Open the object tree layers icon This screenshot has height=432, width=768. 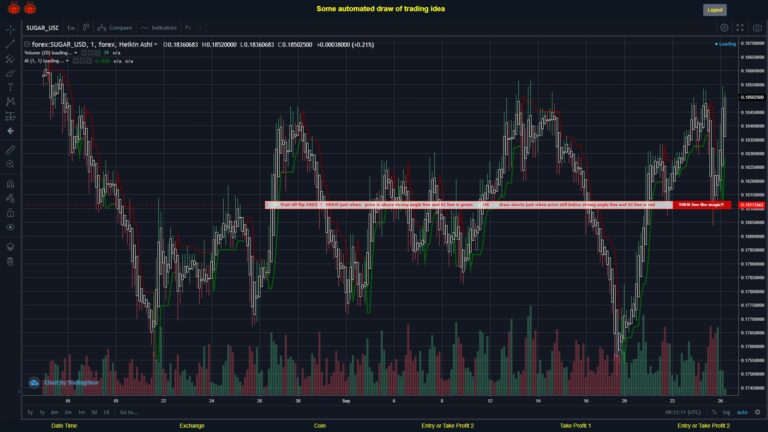10,246
